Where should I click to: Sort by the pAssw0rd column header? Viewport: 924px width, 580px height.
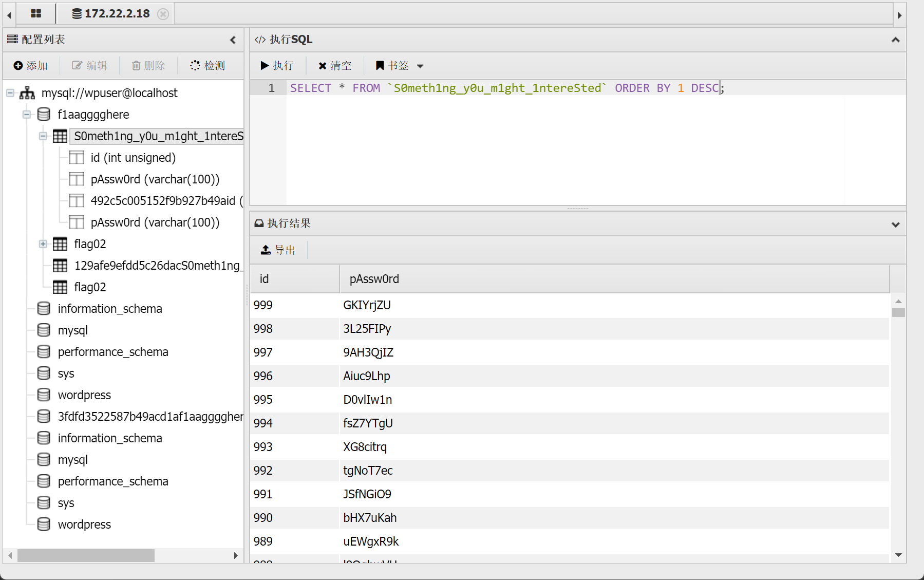(x=615, y=279)
